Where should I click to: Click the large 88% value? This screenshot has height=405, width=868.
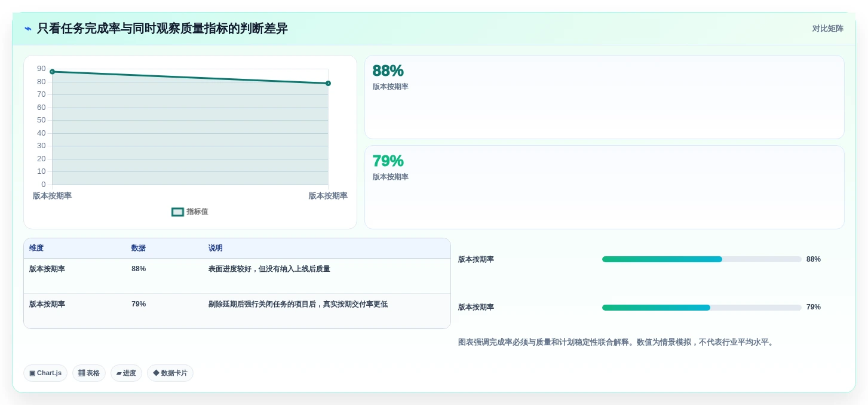pyautogui.click(x=388, y=70)
